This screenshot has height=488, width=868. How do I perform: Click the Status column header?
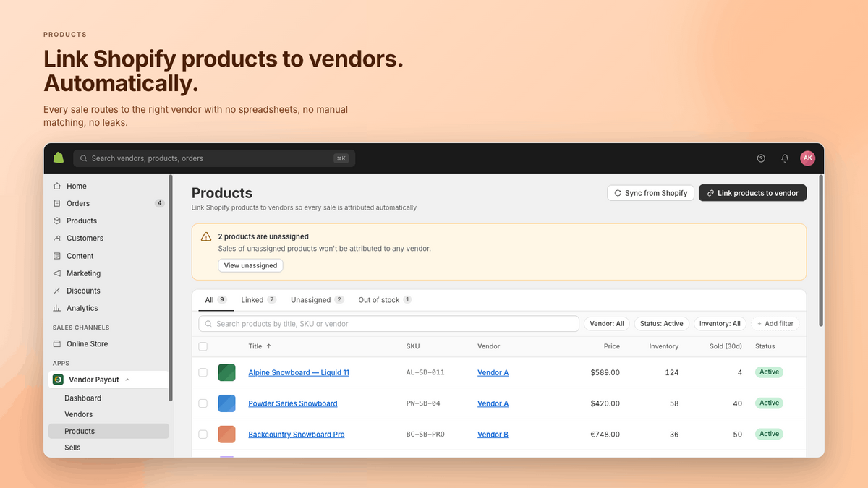[765, 346]
